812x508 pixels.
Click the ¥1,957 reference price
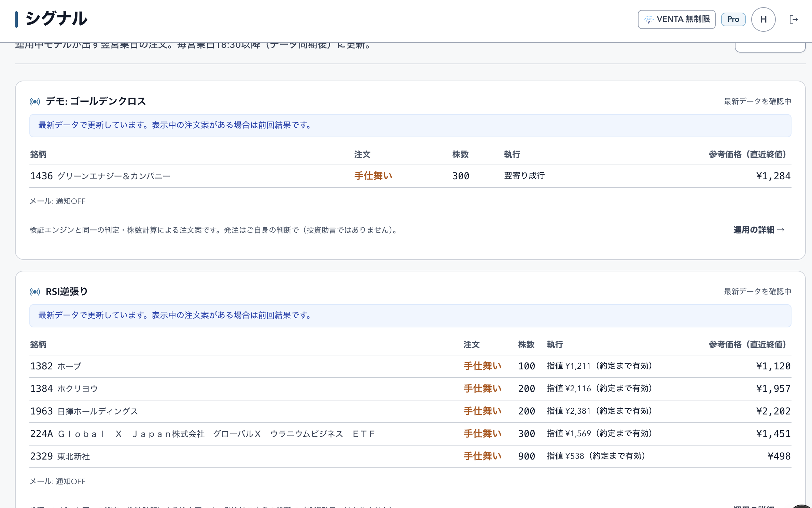[x=773, y=389]
